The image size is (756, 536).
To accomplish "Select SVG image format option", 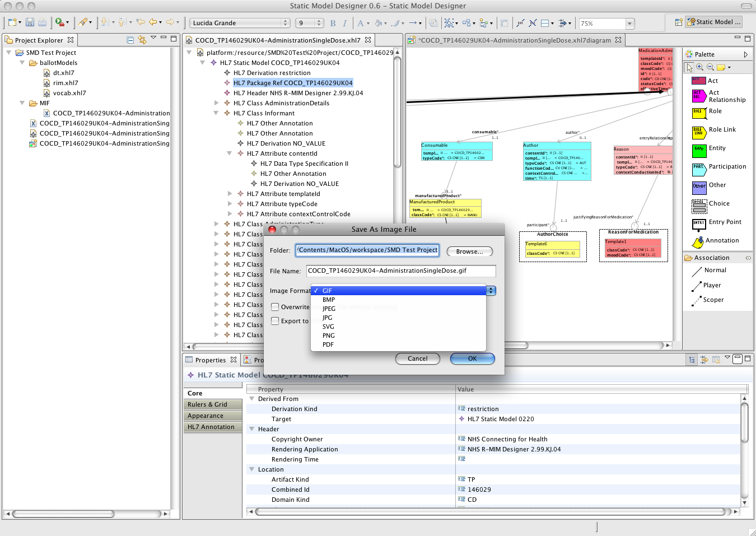I will coord(328,327).
